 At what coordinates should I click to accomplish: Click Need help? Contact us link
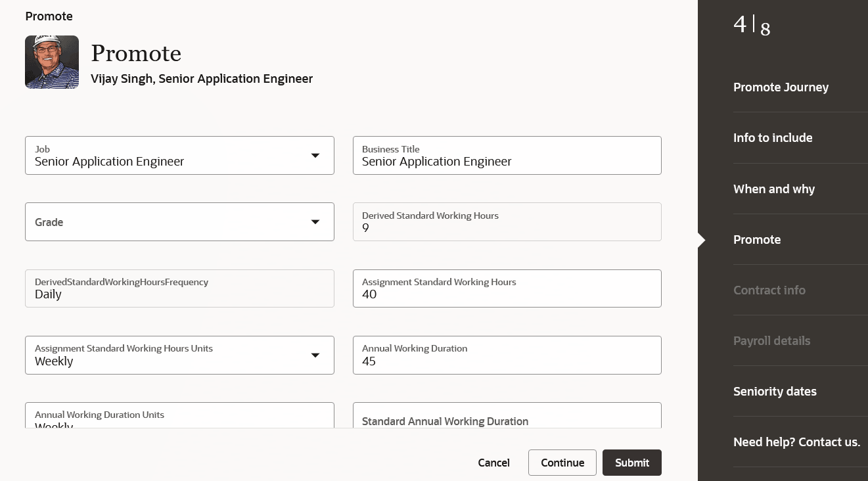(x=796, y=442)
